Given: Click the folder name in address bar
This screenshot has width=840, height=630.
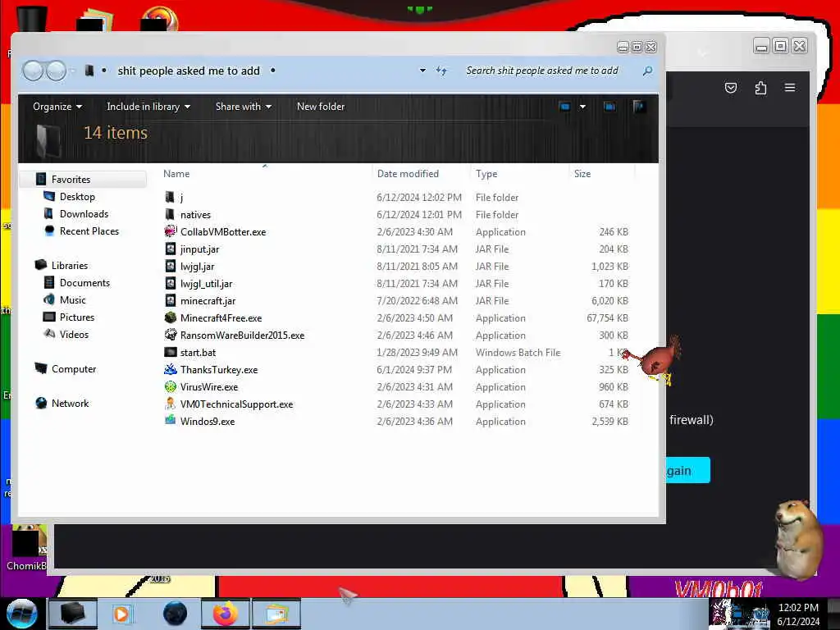Looking at the screenshot, I should [189, 71].
